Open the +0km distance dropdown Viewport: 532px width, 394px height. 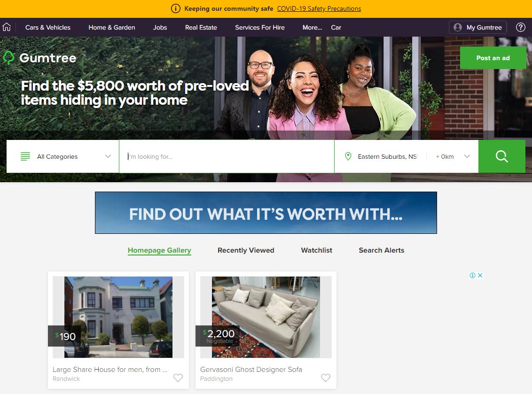click(x=453, y=156)
